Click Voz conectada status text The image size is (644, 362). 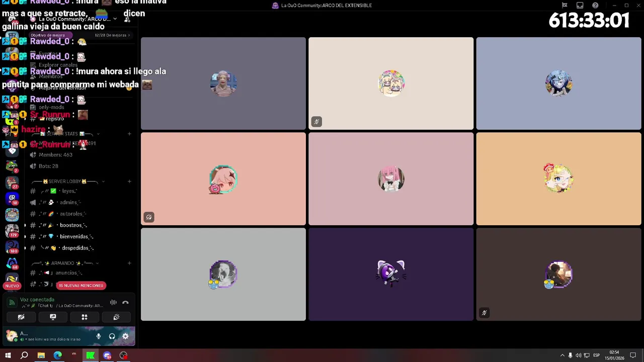37,300
